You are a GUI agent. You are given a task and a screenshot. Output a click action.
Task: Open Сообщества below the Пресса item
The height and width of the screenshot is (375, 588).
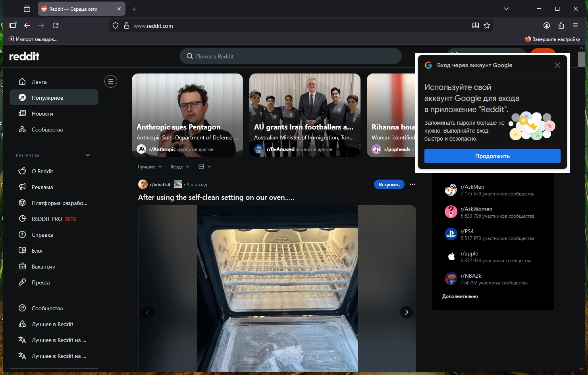click(54, 308)
